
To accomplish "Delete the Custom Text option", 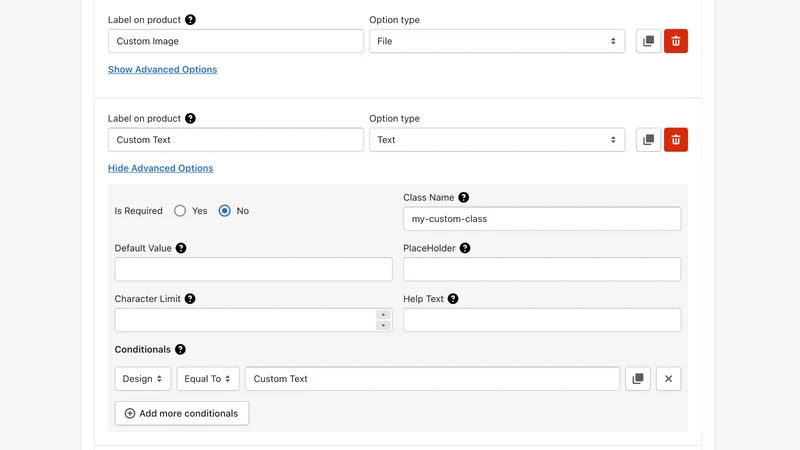I will tap(676, 140).
